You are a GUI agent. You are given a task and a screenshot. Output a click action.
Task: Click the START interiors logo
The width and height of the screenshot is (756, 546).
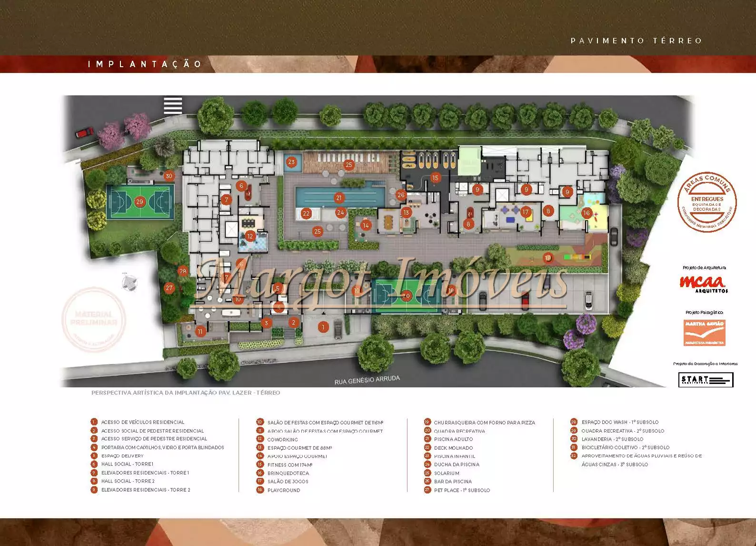pos(706,380)
